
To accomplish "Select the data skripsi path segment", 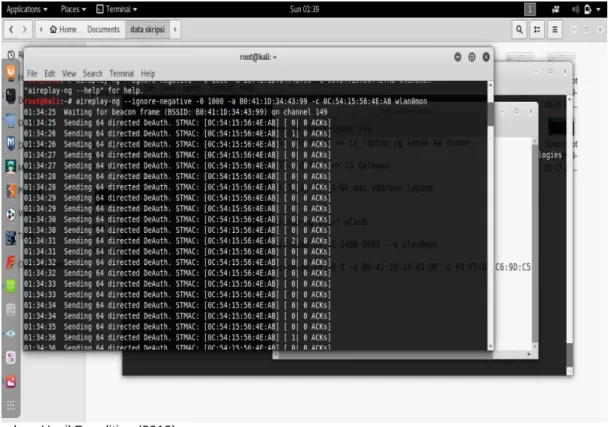I will pos(147,29).
